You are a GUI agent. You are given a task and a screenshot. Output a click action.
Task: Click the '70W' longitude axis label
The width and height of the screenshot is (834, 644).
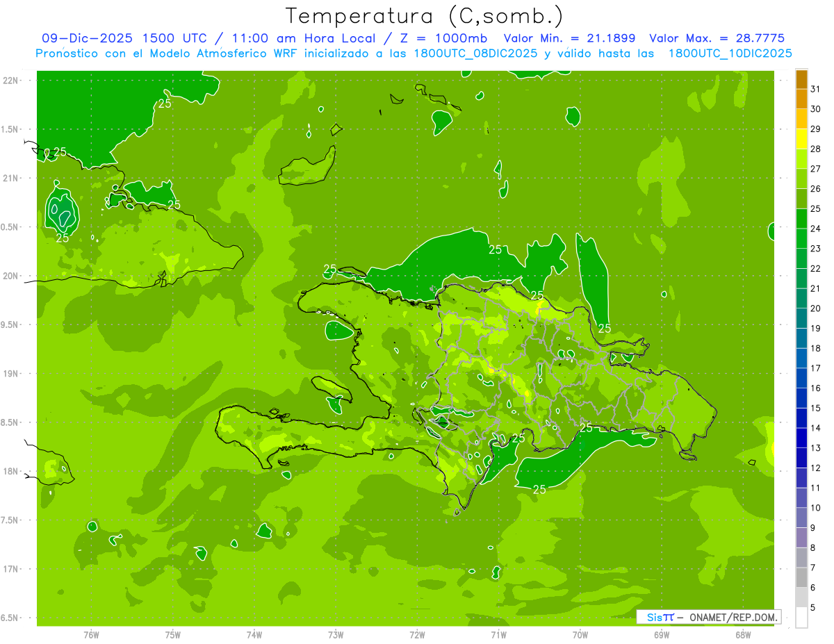point(580,635)
